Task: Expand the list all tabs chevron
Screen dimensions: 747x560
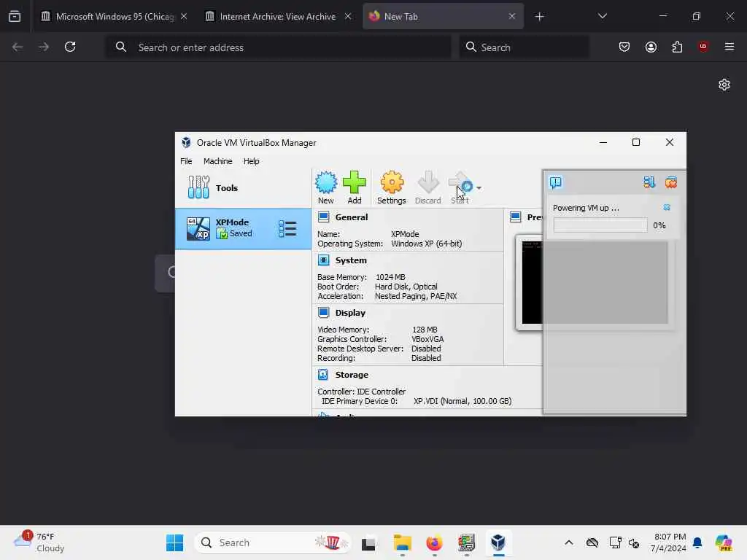Action: pos(602,16)
